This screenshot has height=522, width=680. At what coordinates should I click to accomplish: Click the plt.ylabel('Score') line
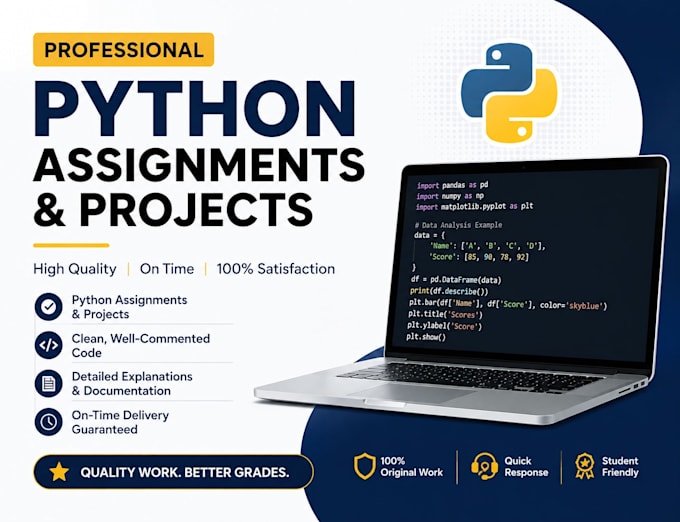click(x=445, y=326)
